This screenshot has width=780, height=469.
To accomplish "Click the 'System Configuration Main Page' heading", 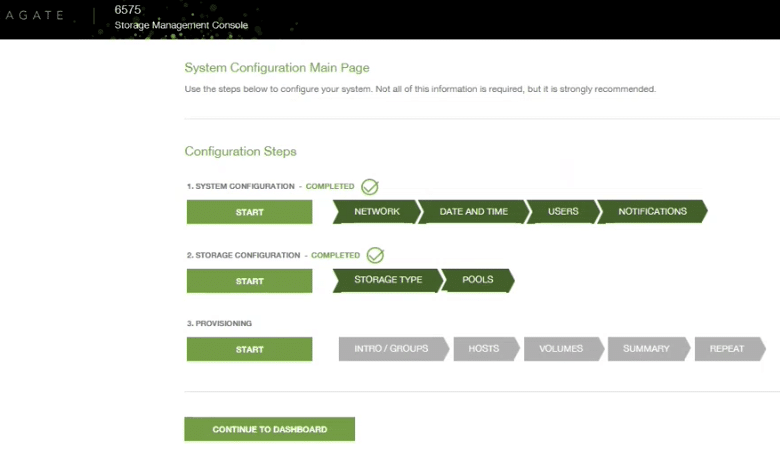I will point(277,68).
